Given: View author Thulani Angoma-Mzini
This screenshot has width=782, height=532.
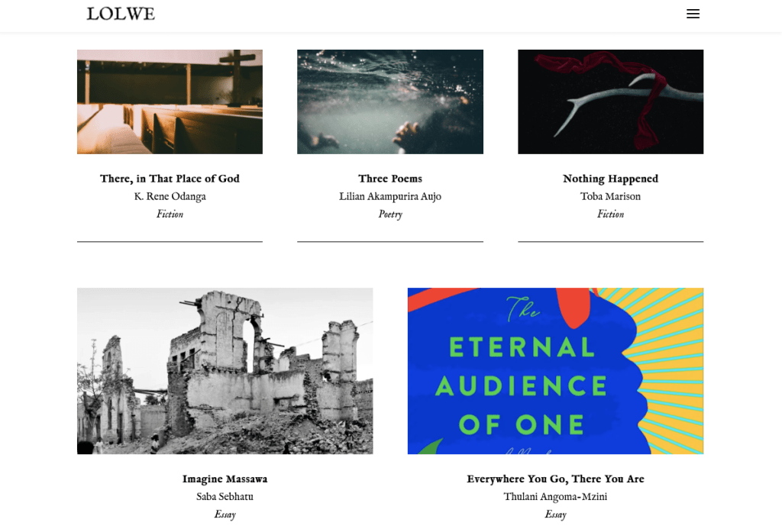Looking at the screenshot, I should pyautogui.click(x=556, y=497).
